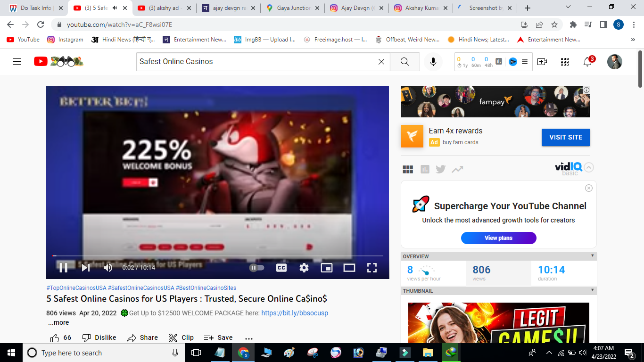This screenshot has width=644, height=362.
Task: Open the account avatar menu
Action: (615, 62)
